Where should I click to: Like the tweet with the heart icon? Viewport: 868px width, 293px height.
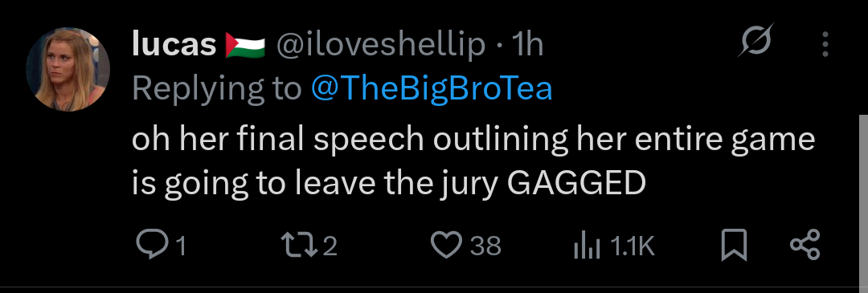point(446,245)
